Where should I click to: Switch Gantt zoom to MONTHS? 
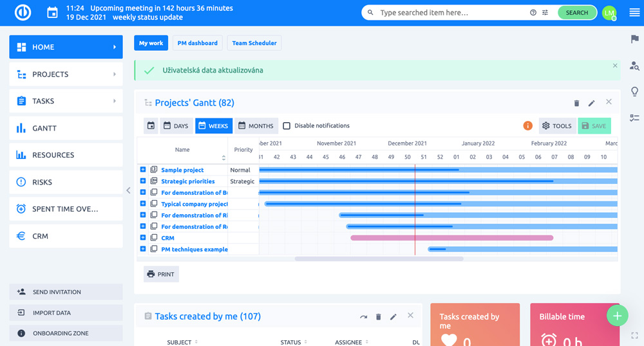click(x=256, y=126)
